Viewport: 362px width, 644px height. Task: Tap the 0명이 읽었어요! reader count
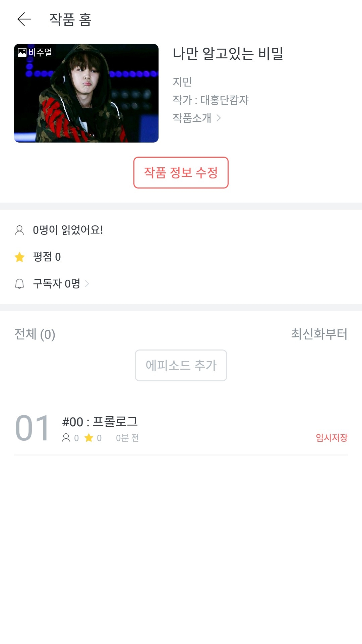point(68,230)
